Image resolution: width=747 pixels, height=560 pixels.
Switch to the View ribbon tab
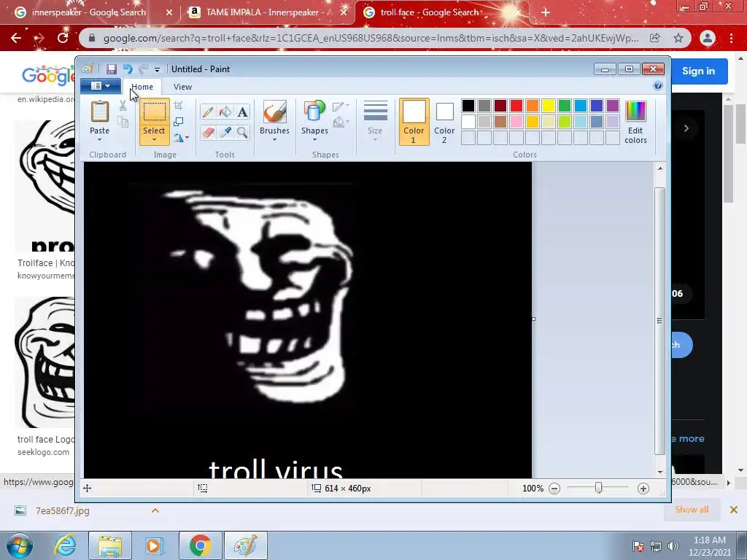click(x=182, y=87)
